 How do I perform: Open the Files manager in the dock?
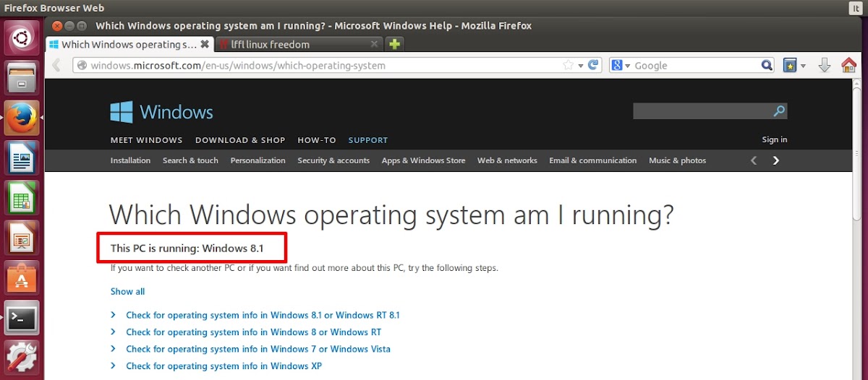[x=22, y=78]
